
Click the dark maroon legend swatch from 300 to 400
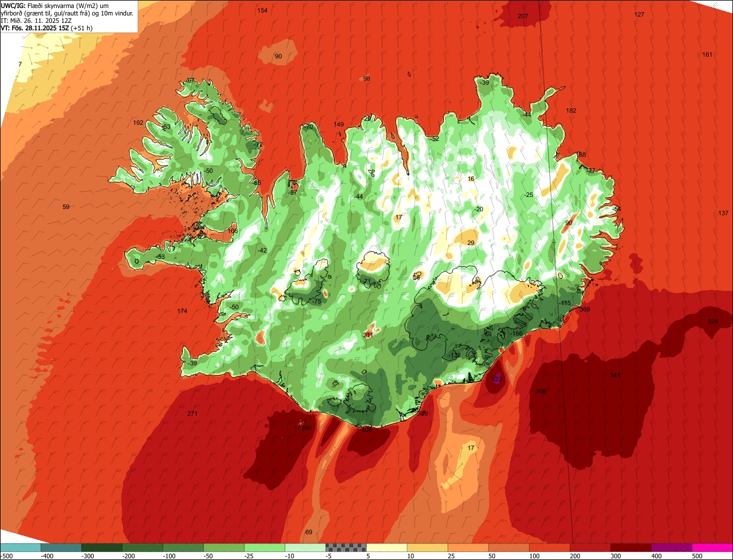coord(630,547)
